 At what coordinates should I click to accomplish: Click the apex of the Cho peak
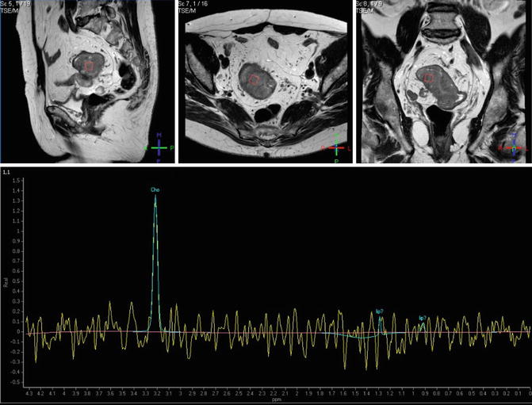155,197
